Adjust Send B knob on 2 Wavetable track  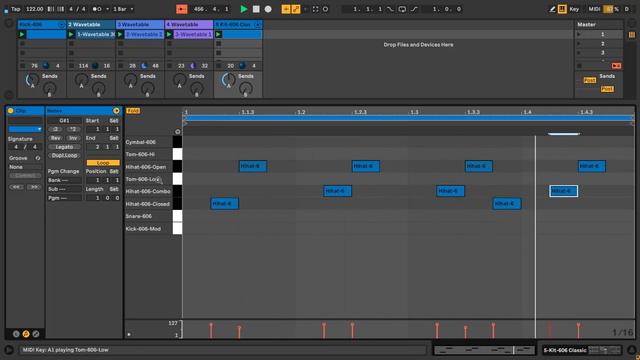pyautogui.click(x=98, y=88)
